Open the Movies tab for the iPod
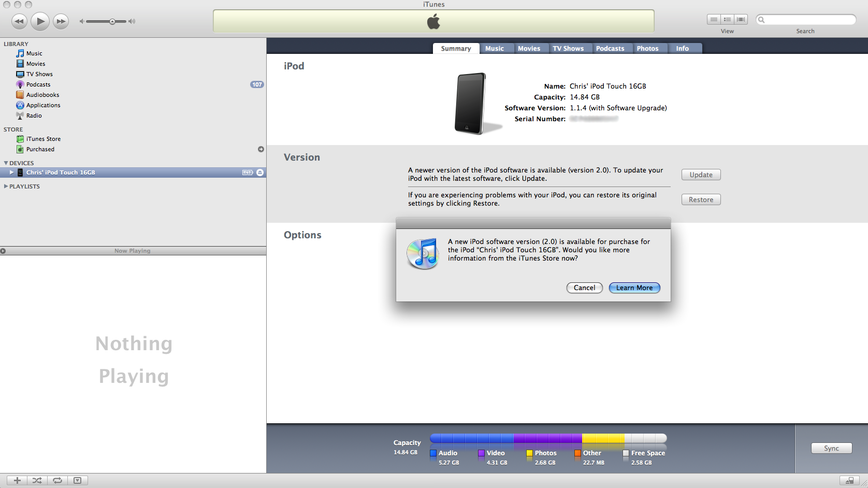868x488 pixels. pyautogui.click(x=529, y=48)
